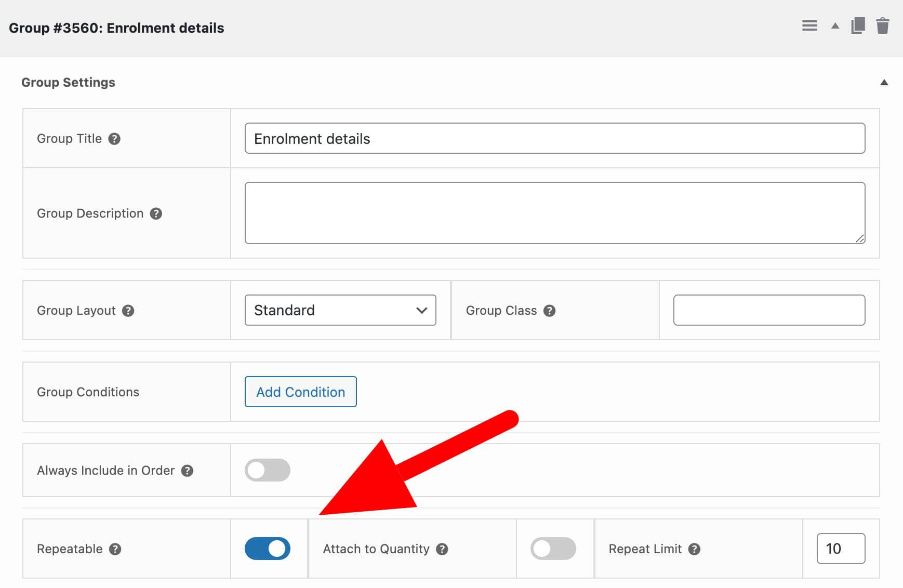The height and width of the screenshot is (588, 903).
Task: Click the Group Settings section heading
Action: [x=68, y=82]
